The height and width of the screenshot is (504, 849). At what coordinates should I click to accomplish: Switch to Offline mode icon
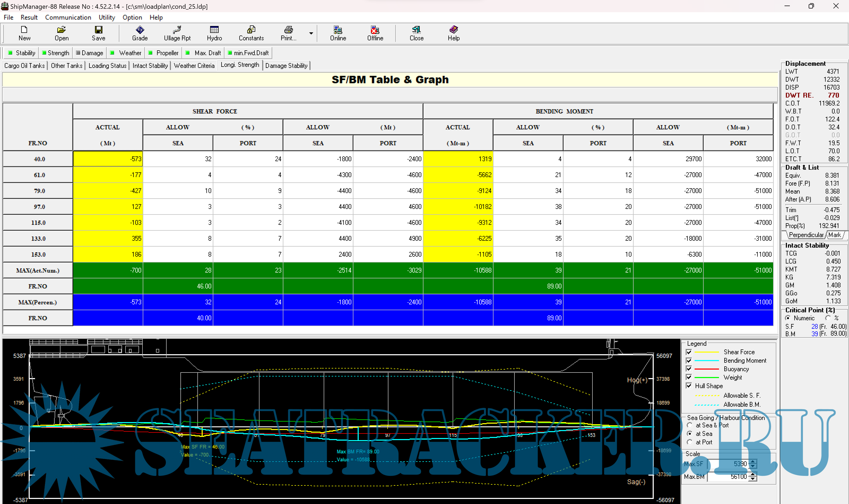pyautogui.click(x=375, y=30)
